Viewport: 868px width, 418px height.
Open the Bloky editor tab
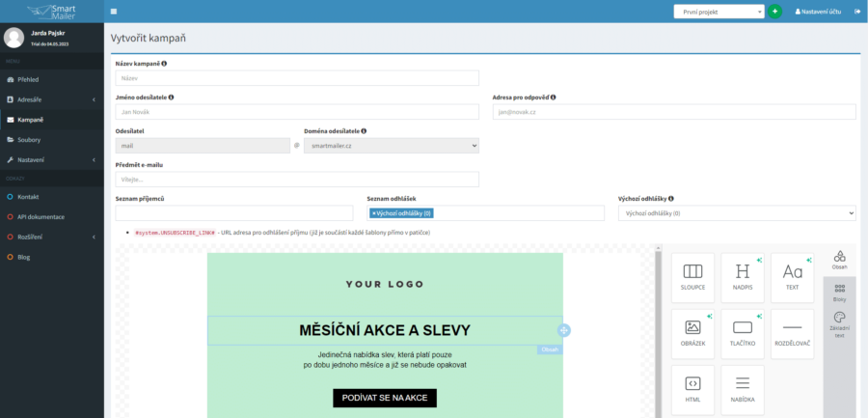pos(839,293)
